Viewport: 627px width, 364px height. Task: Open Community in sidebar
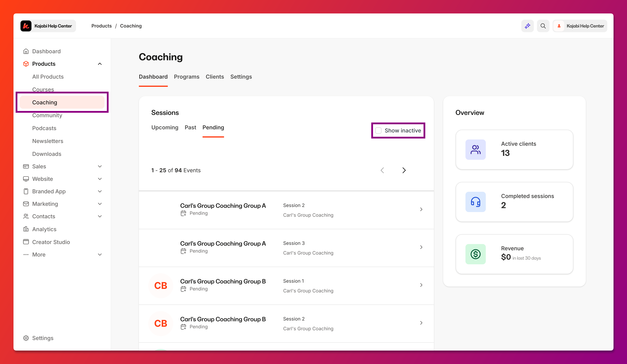click(47, 115)
